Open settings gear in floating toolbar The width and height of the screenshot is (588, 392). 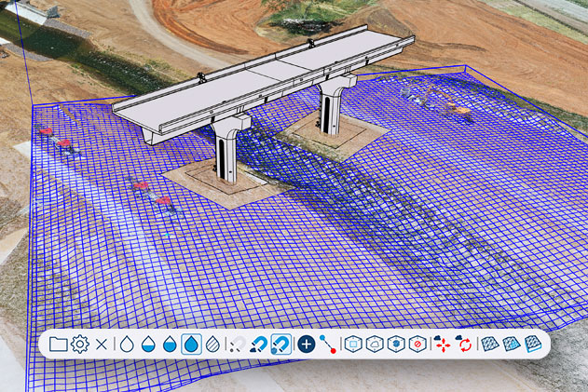pyautogui.click(x=79, y=344)
